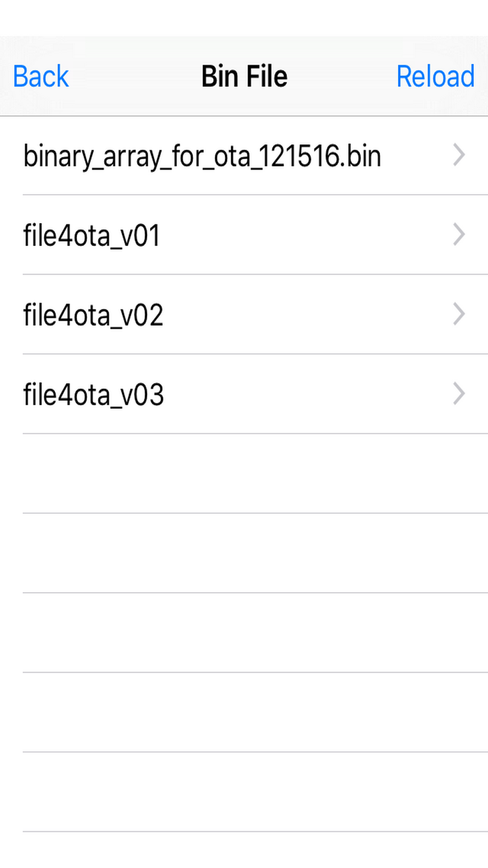Image resolution: width=488 pixels, height=868 pixels.
Task: Tap the Bin File title
Action: [244, 77]
